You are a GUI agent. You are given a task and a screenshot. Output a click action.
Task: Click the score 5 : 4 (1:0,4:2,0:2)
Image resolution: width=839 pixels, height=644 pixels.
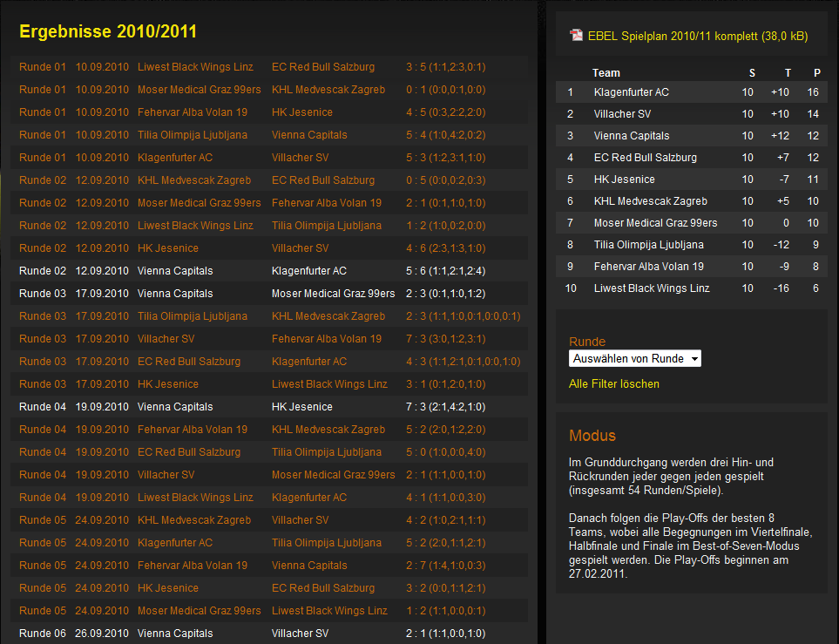[446, 135]
